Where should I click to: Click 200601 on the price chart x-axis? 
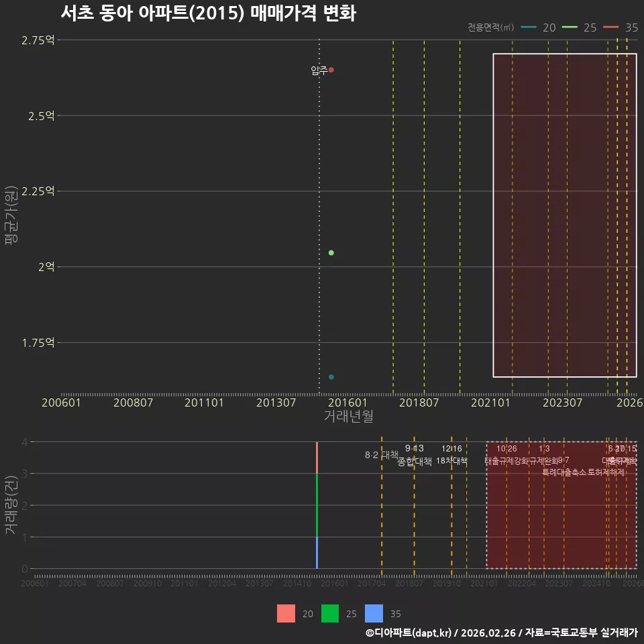point(61,402)
